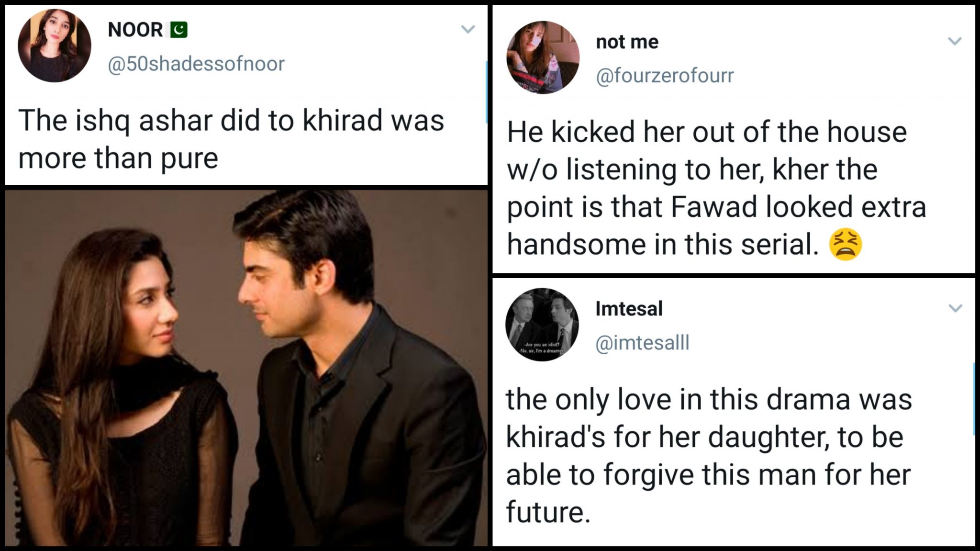Click the 'not me' profile avatar

tap(543, 57)
